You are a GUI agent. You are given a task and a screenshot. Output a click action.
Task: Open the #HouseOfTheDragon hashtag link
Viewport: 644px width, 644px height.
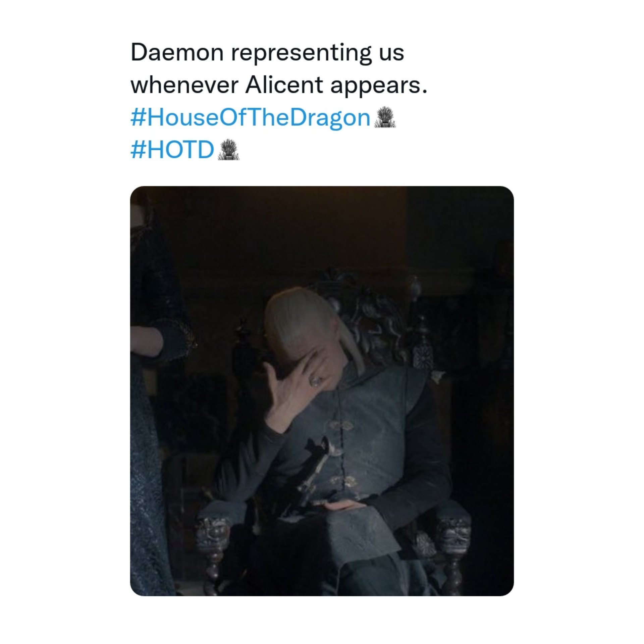point(250,118)
